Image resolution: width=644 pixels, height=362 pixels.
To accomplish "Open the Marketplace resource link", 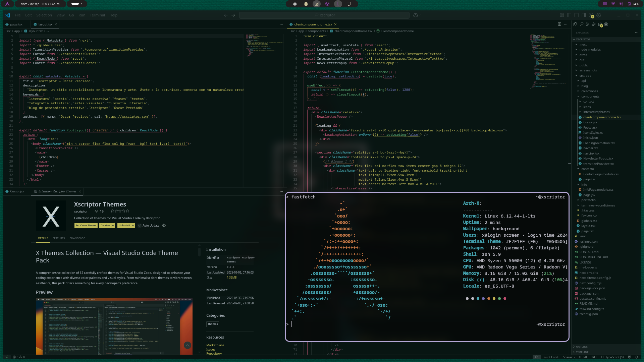I will [215, 345].
